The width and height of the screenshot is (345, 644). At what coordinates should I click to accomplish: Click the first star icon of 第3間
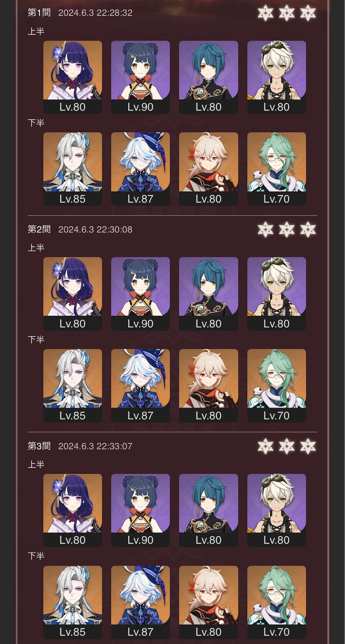[x=265, y=446]
